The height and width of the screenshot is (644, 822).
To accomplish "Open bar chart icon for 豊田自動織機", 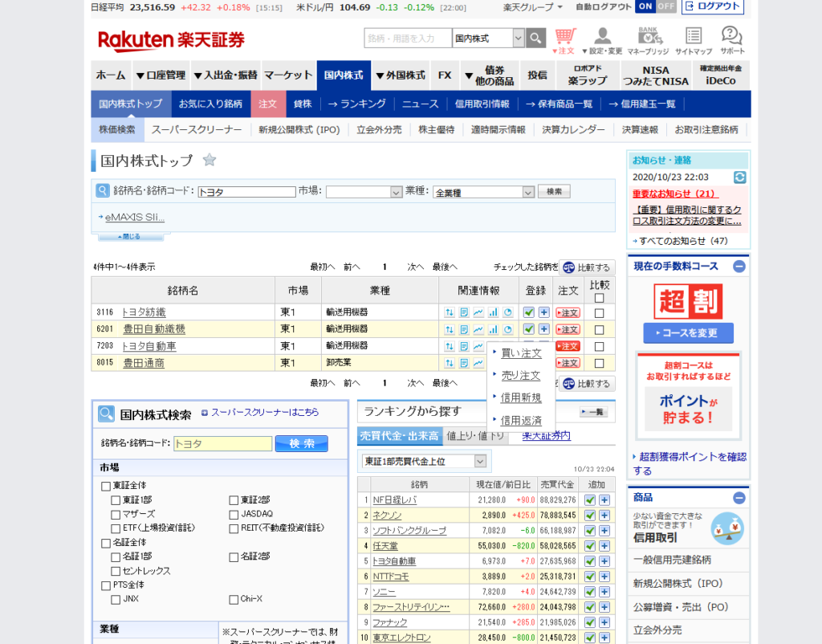I will tap(493, 329).
